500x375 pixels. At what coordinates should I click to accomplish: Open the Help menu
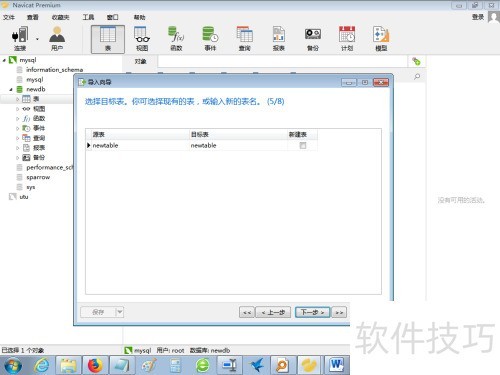(x=139, y=17)
